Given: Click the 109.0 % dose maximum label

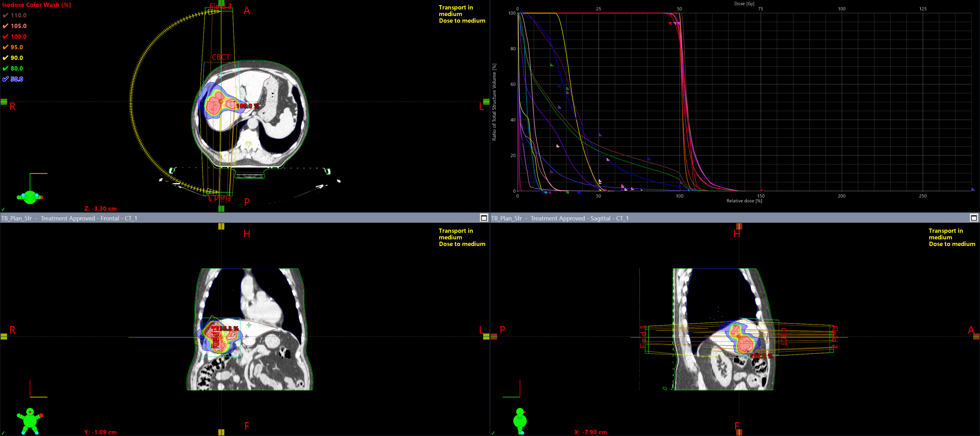Looking at the screenshot, I should coord(247,106).
